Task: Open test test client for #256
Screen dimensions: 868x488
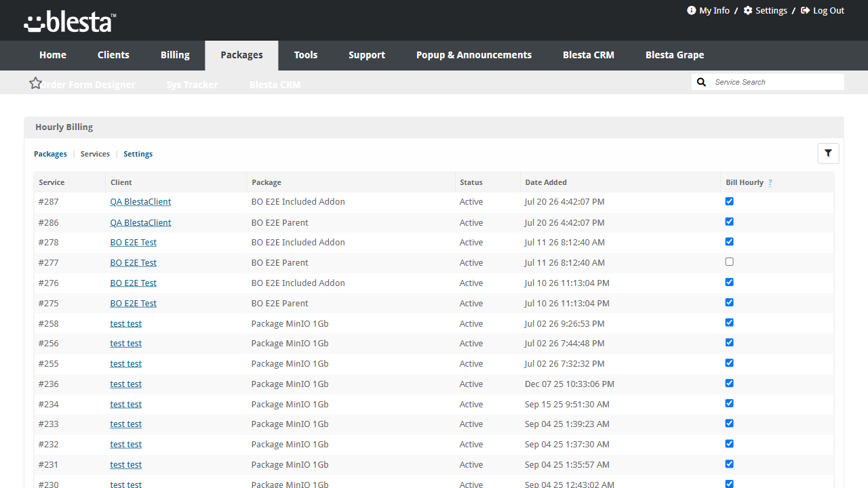Action: click(x=125, y=343)
